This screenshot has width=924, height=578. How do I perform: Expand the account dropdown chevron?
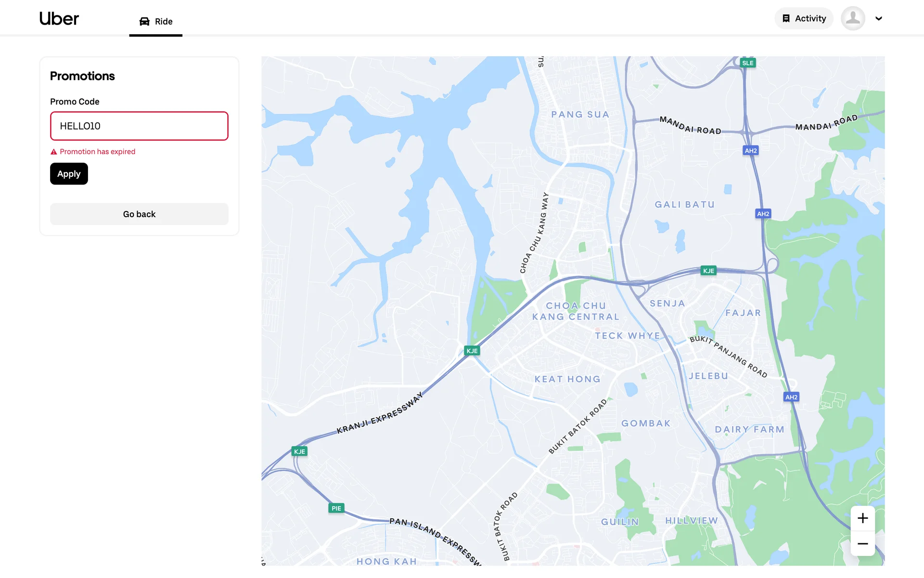point(879,19)
